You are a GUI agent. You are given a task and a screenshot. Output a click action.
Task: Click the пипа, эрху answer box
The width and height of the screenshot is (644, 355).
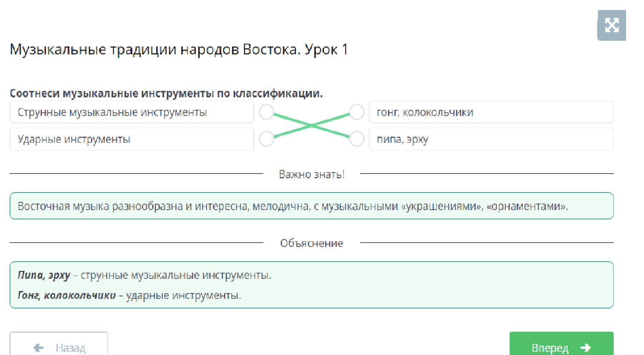point(491,139)
